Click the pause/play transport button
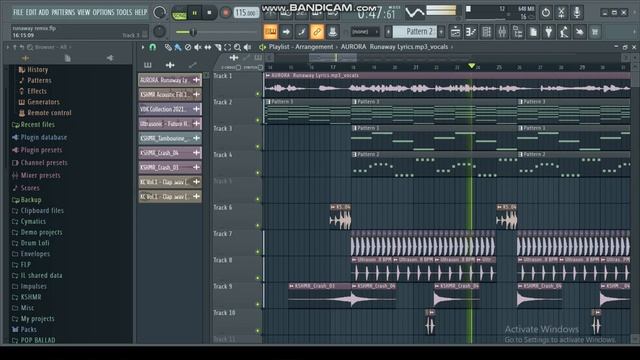The image size is (640, 360). 195,13
